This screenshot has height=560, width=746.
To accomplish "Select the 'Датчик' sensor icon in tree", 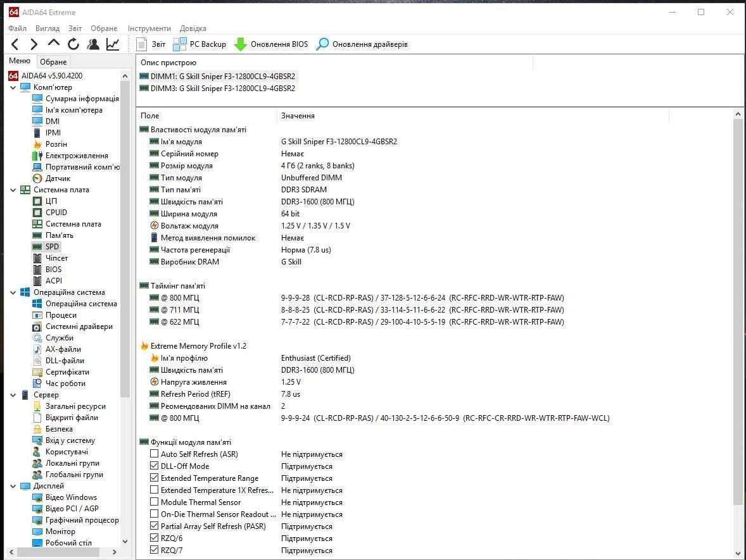I will coord(37,178).
